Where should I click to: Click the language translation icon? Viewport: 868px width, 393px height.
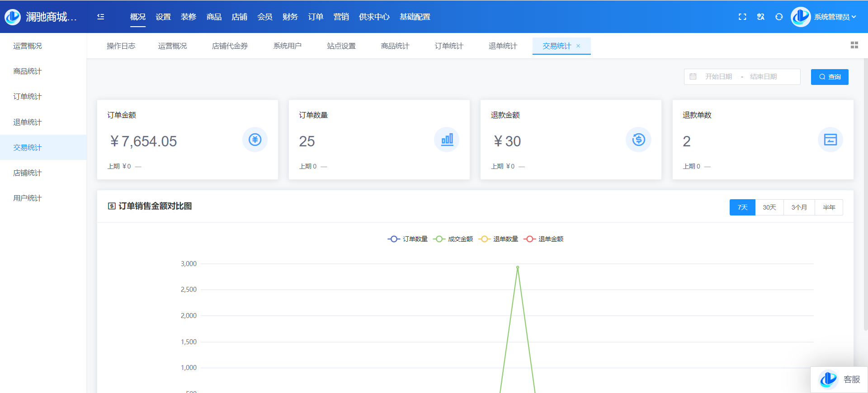(761, 17)
